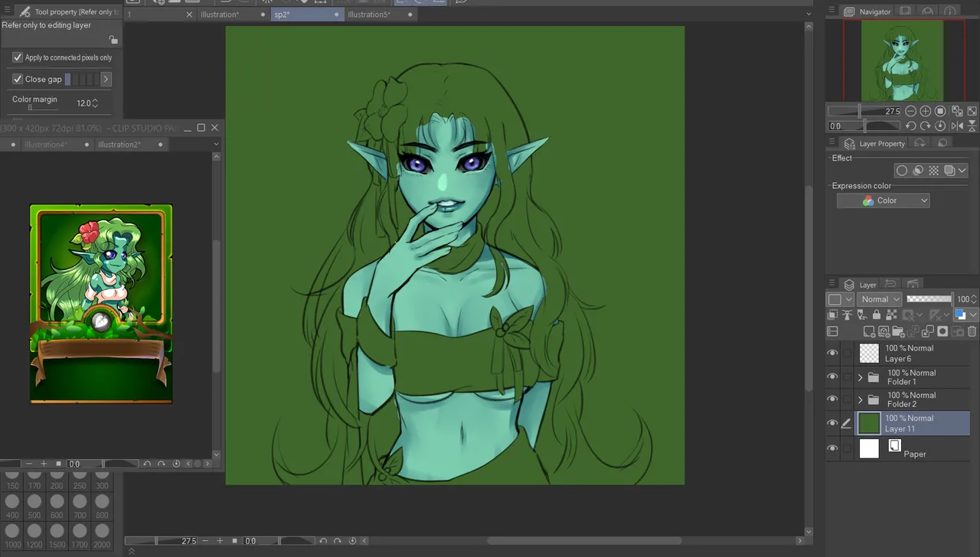
Task: Flip canvas horizontally in Navigator
Action: 957,126
